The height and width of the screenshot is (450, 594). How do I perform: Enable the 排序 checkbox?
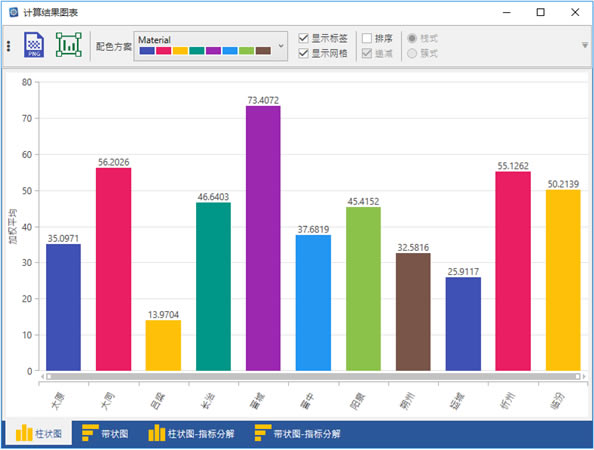click(x=367, y=38)
